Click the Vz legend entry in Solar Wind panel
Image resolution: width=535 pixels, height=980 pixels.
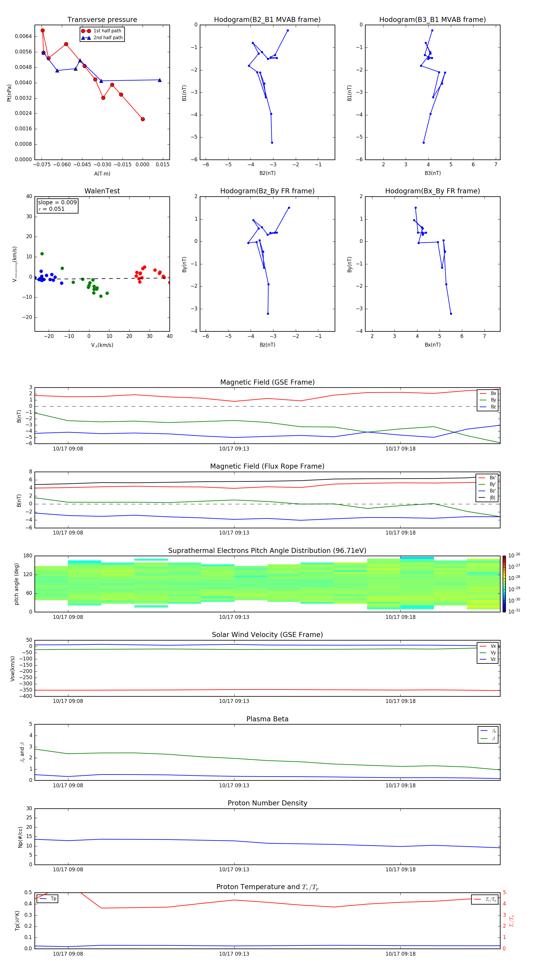pyautogui.click(x=488, y=659)
